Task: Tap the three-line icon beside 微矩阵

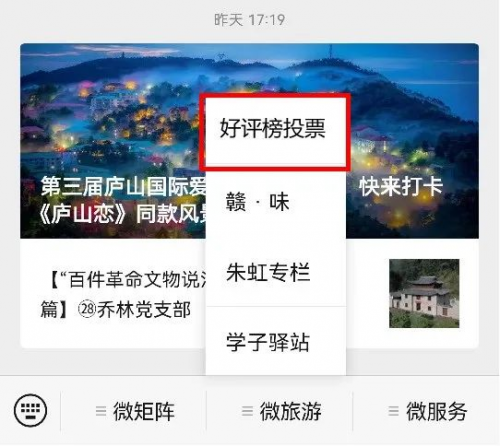Action: pos(101,411)
